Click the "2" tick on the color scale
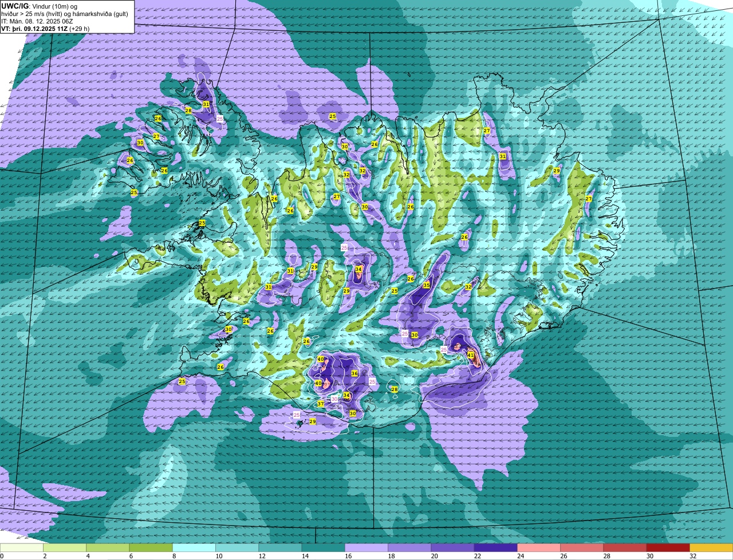 click(44, 556)
